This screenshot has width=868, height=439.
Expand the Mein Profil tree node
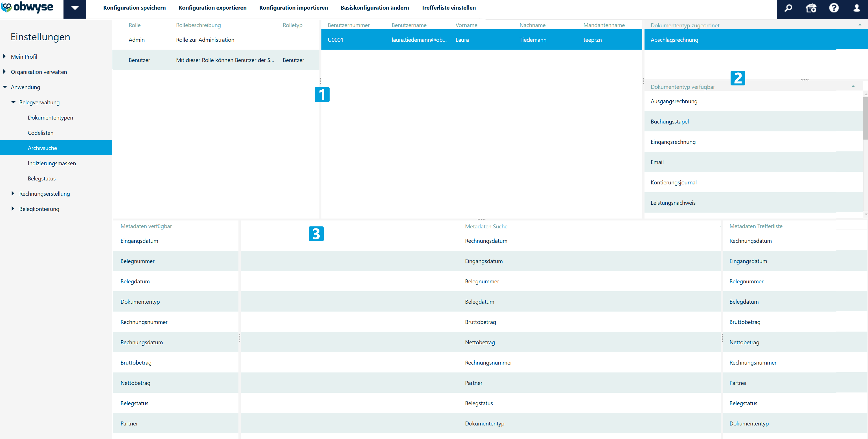tap(5, 57)
